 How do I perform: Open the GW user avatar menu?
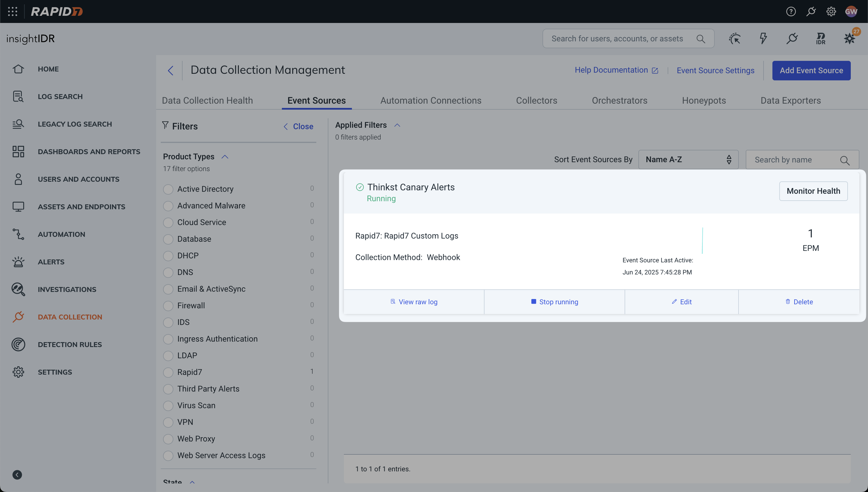click(x=851, y=11)
